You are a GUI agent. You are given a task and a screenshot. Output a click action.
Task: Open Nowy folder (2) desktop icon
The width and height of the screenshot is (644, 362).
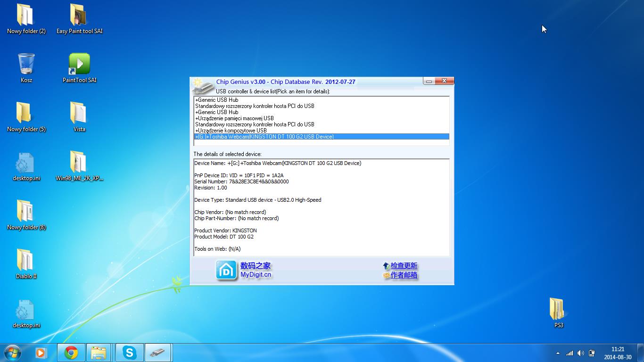pos(26,19)
